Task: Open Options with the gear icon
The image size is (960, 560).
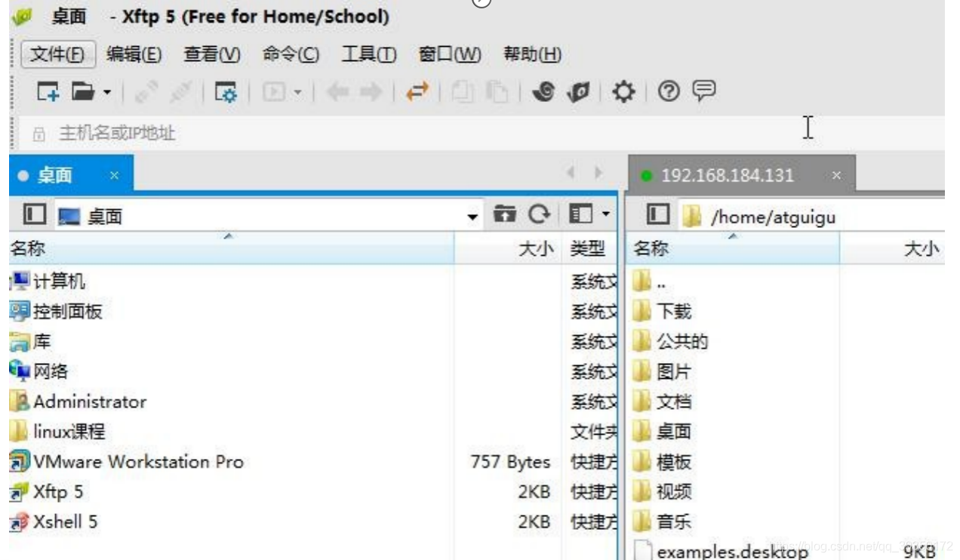Action: 623,92
